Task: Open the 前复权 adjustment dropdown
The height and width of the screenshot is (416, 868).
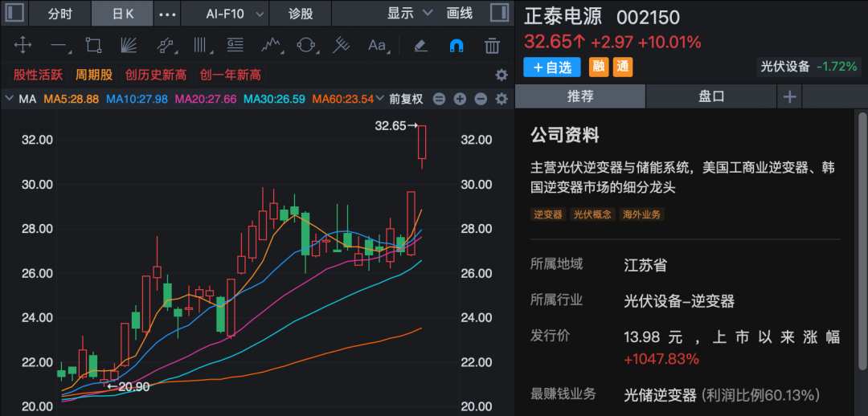Action: (407, 99)
